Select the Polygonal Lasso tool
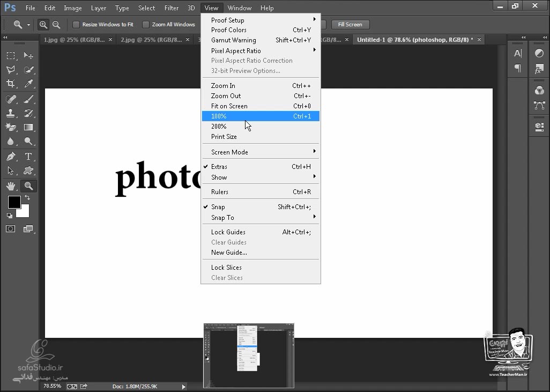The image size is (550, 392). 11,70
